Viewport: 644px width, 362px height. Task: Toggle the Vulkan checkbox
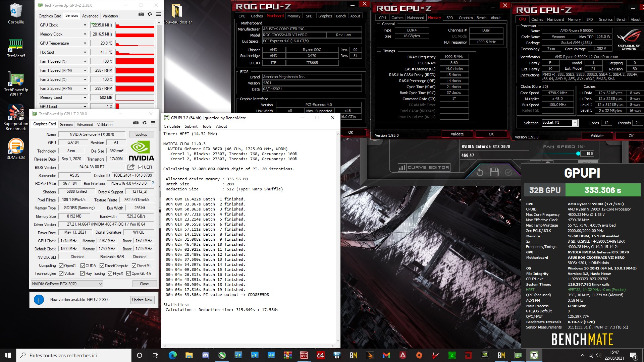[61, 274]
